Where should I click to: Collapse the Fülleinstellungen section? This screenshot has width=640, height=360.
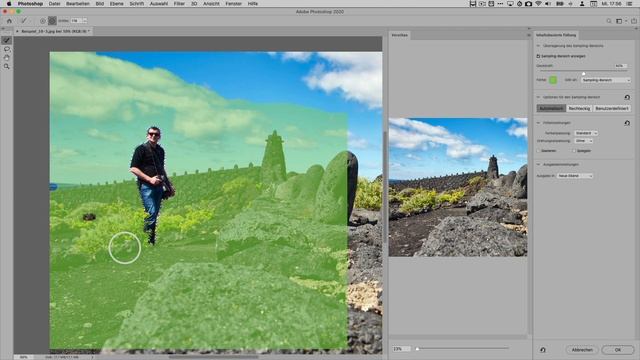coord(538,123)
